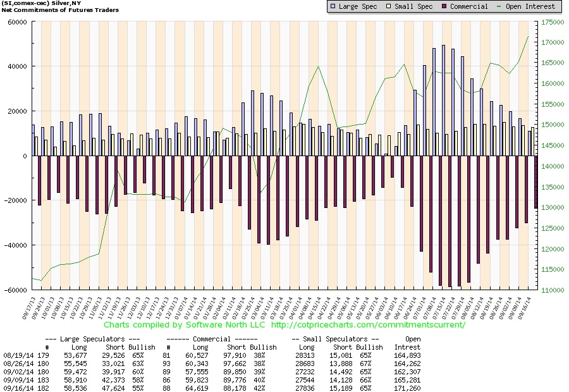569x392 pixels.
Task: Select the Large Spec legend label
Action: (358, 6)
